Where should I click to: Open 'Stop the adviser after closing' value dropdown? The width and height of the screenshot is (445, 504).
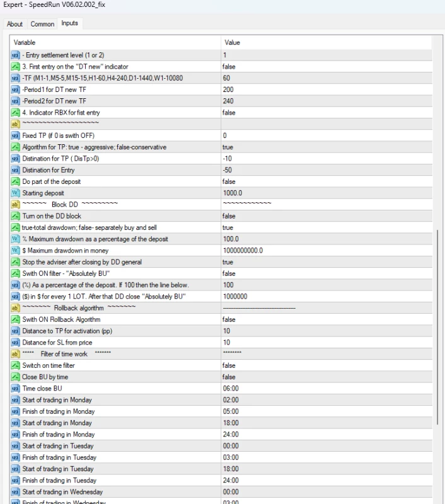pyautogui.click(x=228, y=262)
